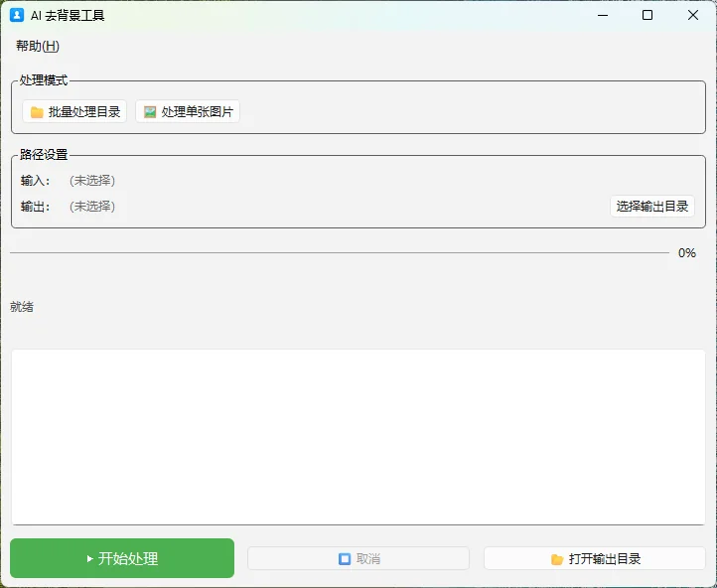Click the 就绪 status text
The image size is (717, 588).
pos(22,306)
